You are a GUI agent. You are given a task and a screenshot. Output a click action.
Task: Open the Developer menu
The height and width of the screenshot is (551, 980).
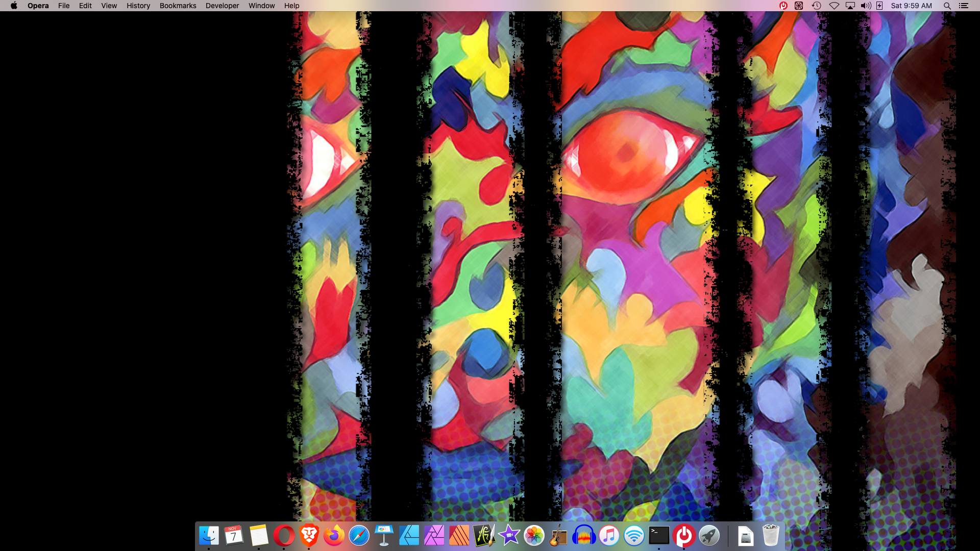coord(222,6)
